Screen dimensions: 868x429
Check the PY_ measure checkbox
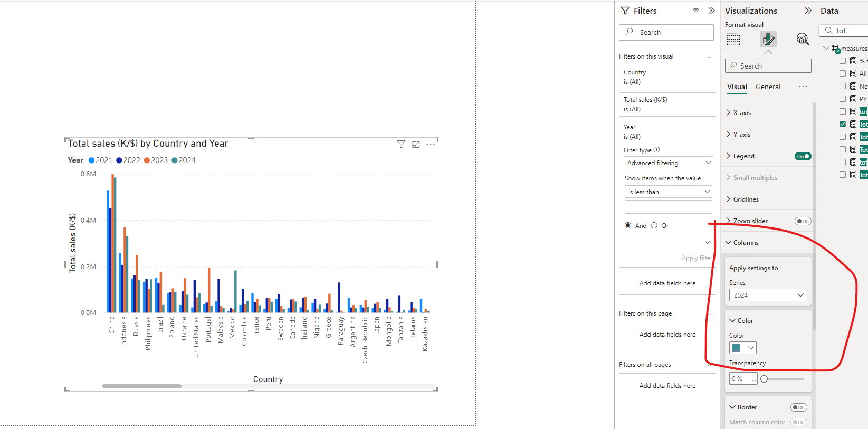tap(843, 99)
